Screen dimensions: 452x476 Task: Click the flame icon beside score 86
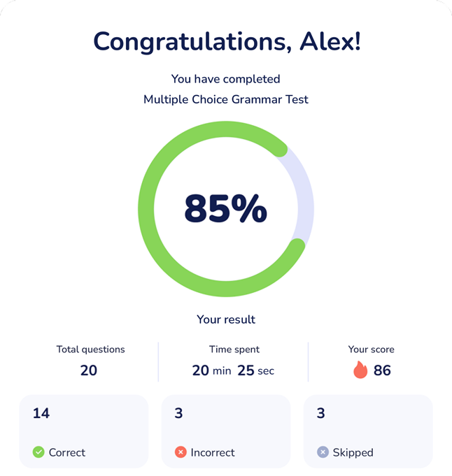[360, 370]
